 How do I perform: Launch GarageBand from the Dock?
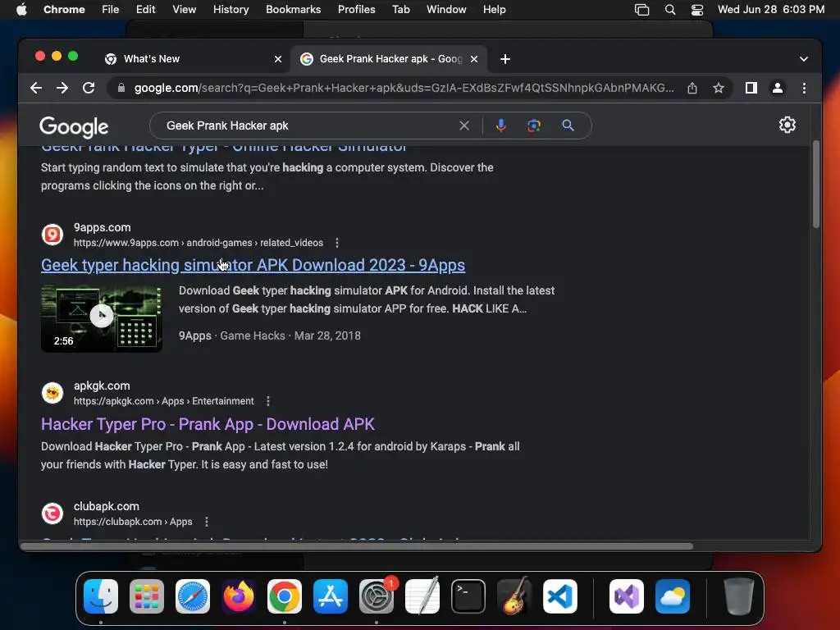pyautogui.click(x=514, y=596)
